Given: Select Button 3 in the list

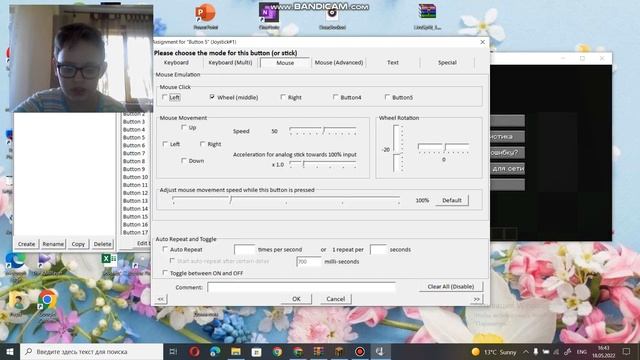Looking at the screenshot, I should point(134,121).
